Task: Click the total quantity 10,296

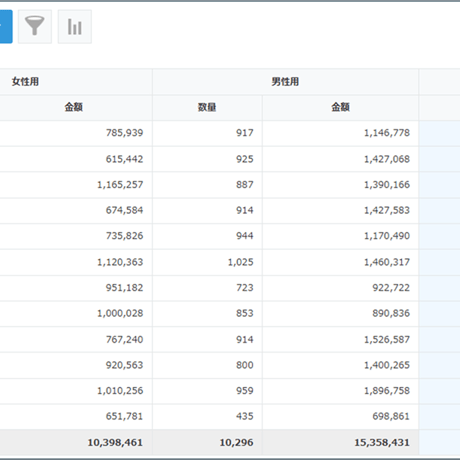Action: (x=207, y=442)
